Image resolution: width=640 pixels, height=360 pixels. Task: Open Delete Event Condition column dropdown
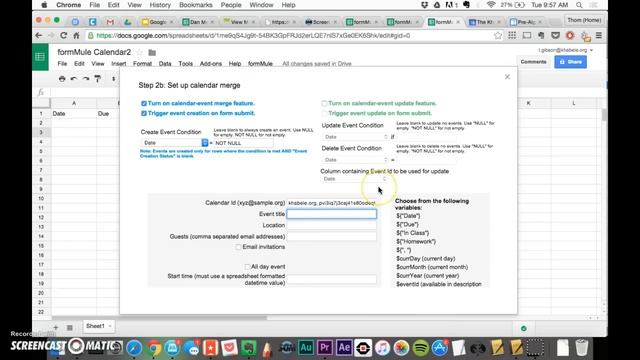pyautogui.click(x=355, y=160)
